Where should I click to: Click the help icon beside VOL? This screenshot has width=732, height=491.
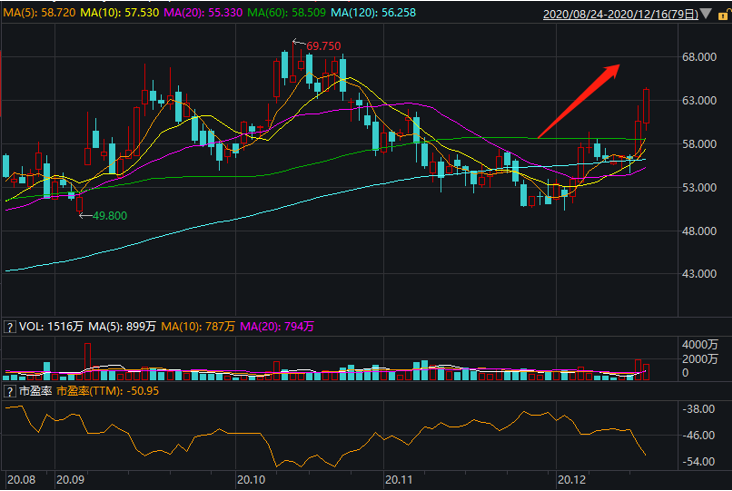pos(11,326)
